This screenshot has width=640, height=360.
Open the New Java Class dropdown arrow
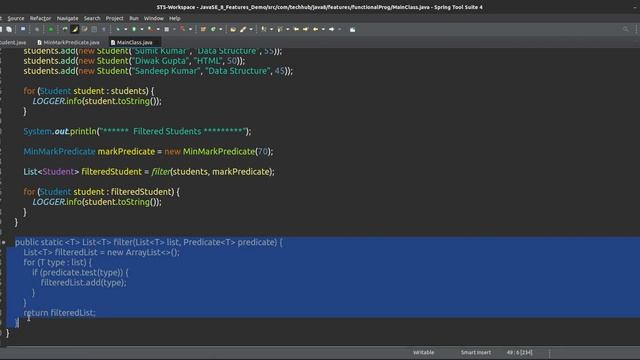click(220, 29)
